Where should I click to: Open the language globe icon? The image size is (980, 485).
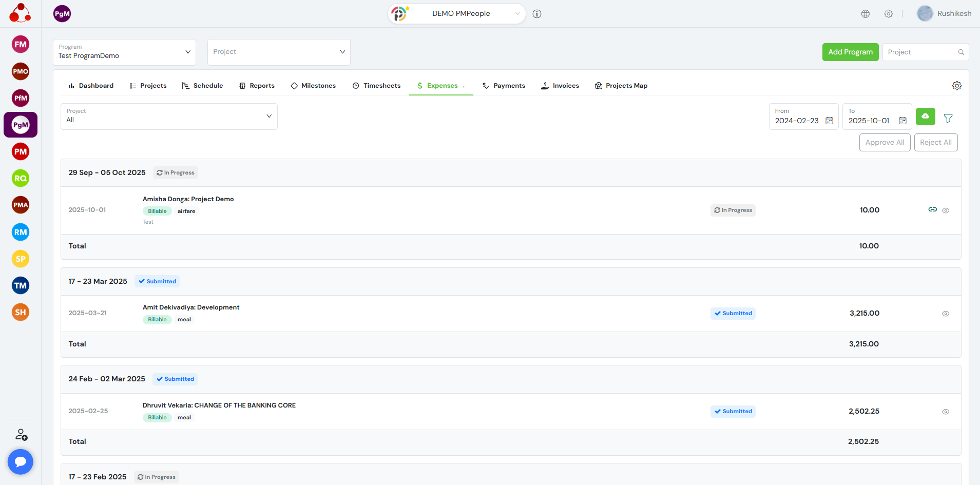click(x=866, y=14)
